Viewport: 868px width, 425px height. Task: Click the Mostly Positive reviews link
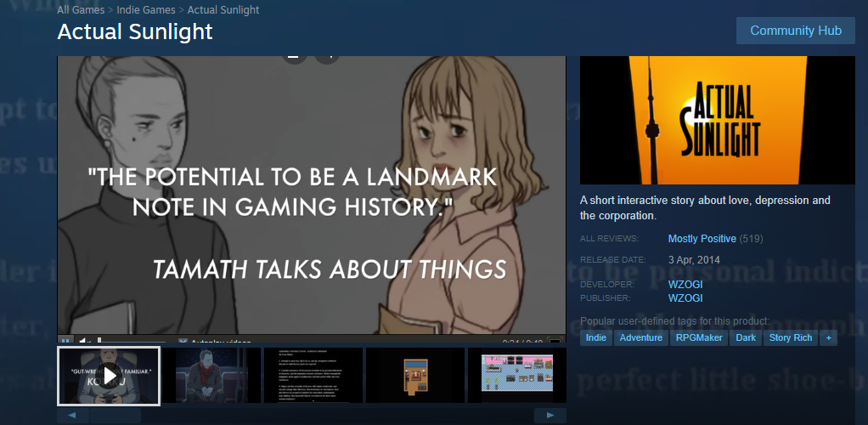pyautogui.click(x=702, y=239)
